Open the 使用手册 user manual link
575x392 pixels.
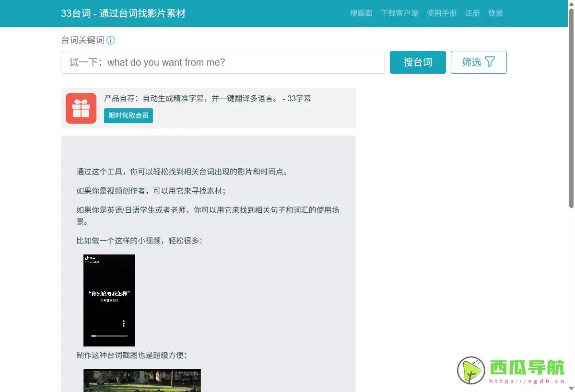point(442,13)
